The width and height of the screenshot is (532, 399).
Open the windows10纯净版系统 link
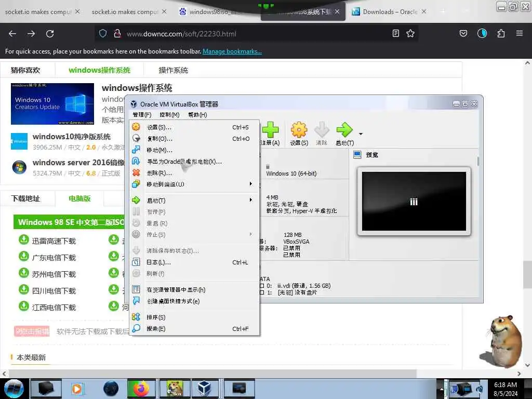click(72, 137)
